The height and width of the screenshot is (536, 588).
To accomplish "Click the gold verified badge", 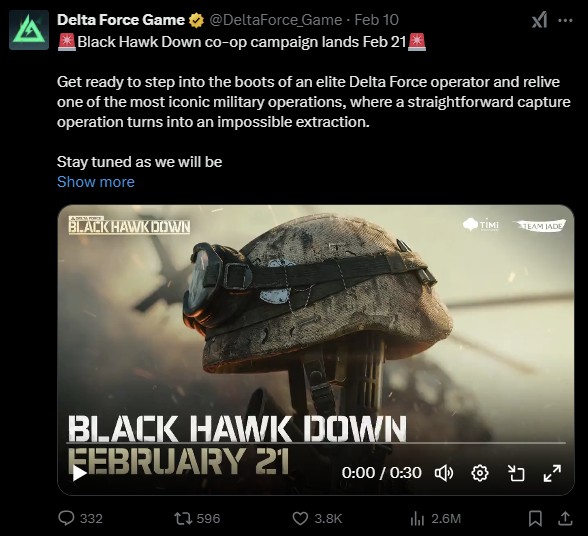I will click(196, 20).
